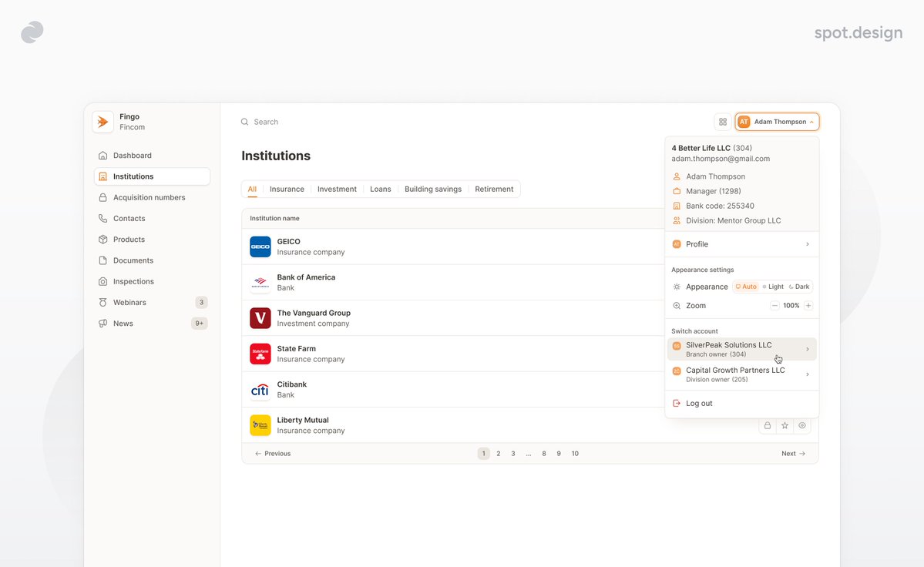Select Institutions in the sidebar
Screen dimensions: 924x567
[152, 176]
